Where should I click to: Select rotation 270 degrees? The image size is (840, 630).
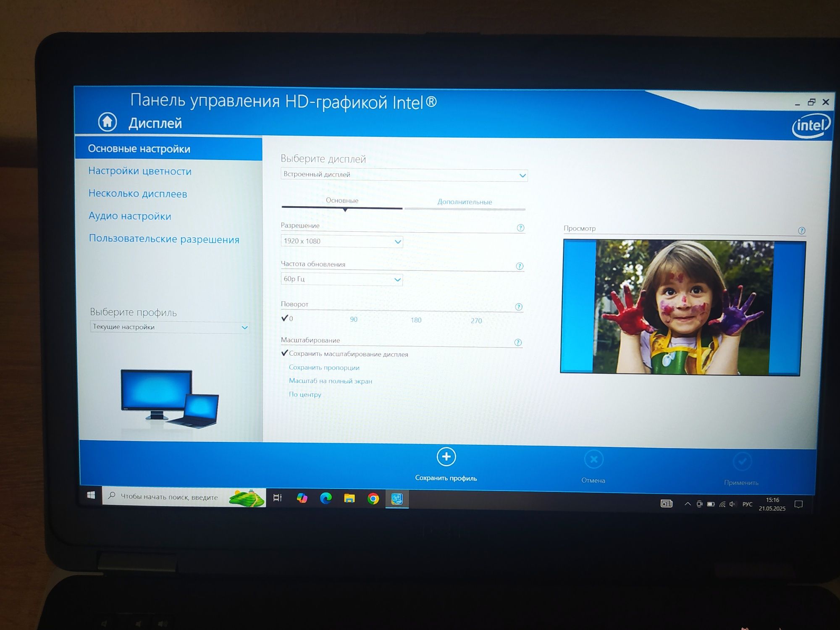[x=476, y=321]
